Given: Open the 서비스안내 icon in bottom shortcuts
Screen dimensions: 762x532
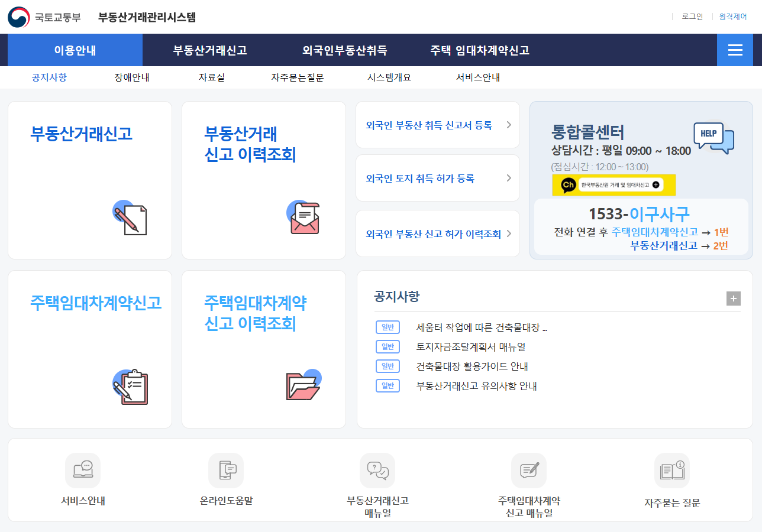Looking at the screenshot, I should [83, 471].
